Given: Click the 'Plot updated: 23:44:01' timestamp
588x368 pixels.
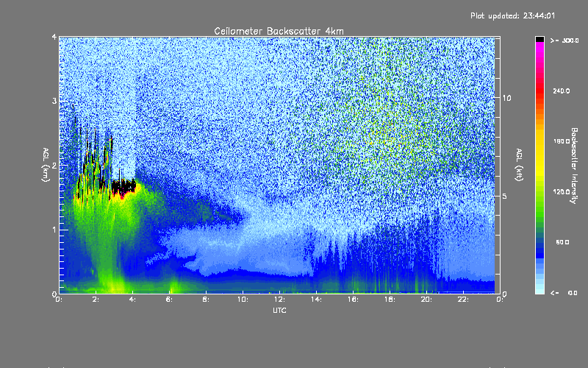Looking at the screenshot, I should point(512,15).
